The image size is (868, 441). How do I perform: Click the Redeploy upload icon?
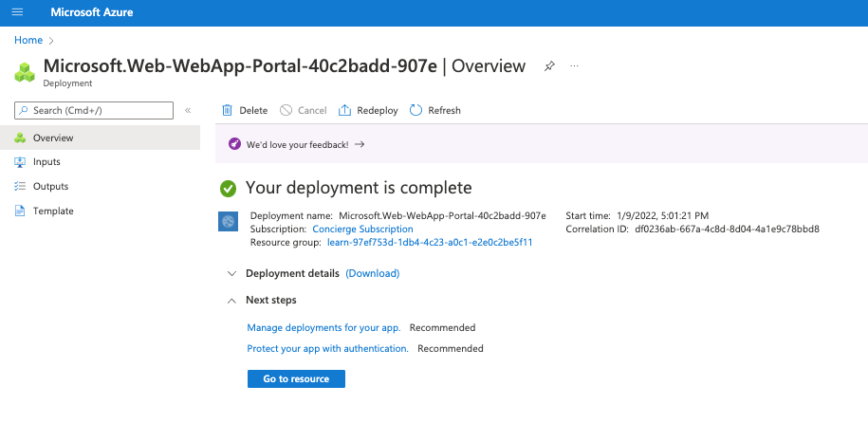(345, 111)
